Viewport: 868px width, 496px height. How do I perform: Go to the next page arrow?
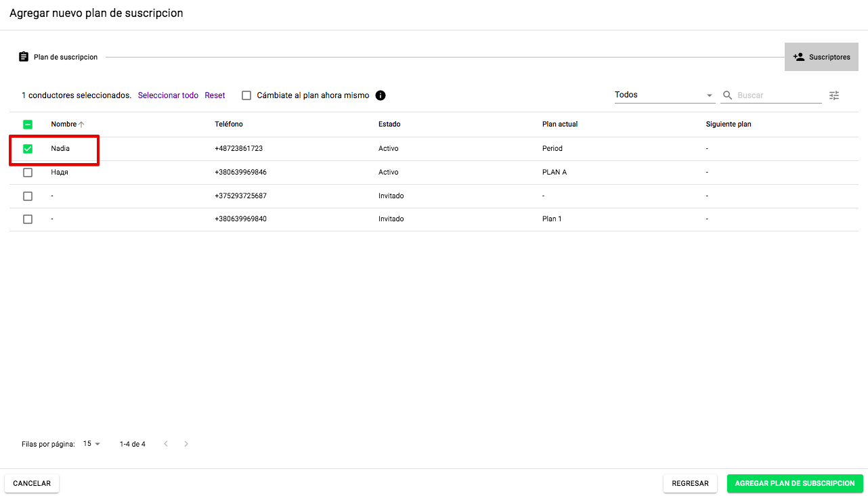click(186, 444)
